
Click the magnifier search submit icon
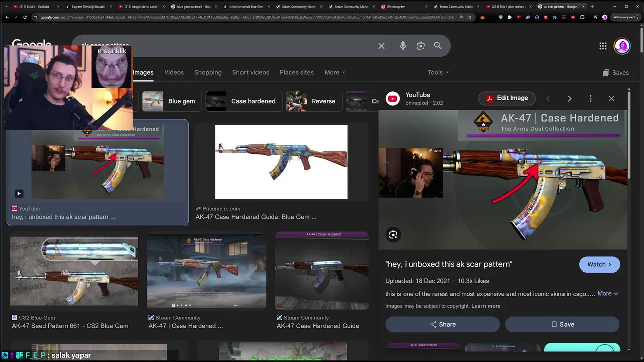pyautogui.click(x=438, y=46)
